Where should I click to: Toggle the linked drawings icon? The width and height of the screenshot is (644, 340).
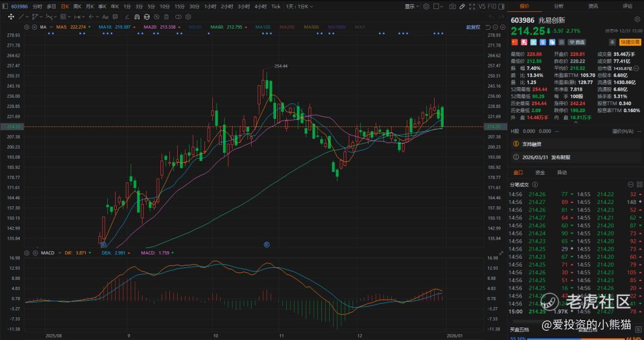(x=178, y=17)
